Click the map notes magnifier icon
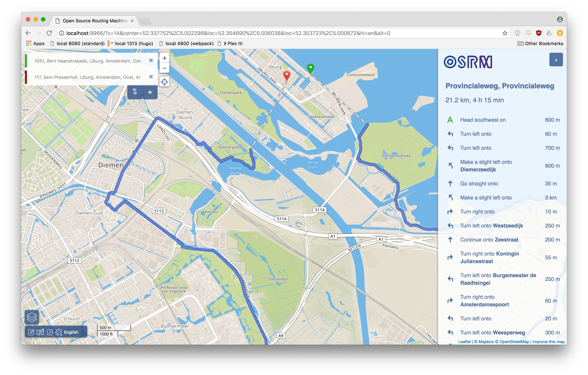The width and height of the screenshot is (588, 375). (x=50, y=332)
